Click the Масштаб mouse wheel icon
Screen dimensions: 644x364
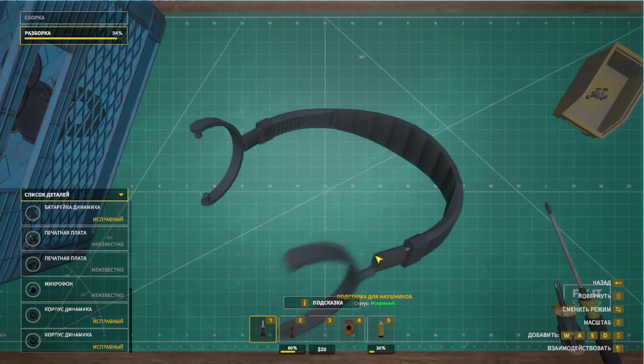[618, 322]
